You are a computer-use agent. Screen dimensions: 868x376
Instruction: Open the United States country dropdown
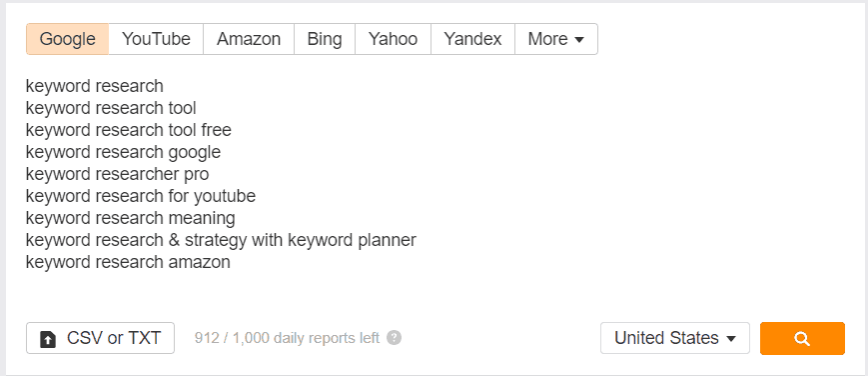tap(675, 338)
